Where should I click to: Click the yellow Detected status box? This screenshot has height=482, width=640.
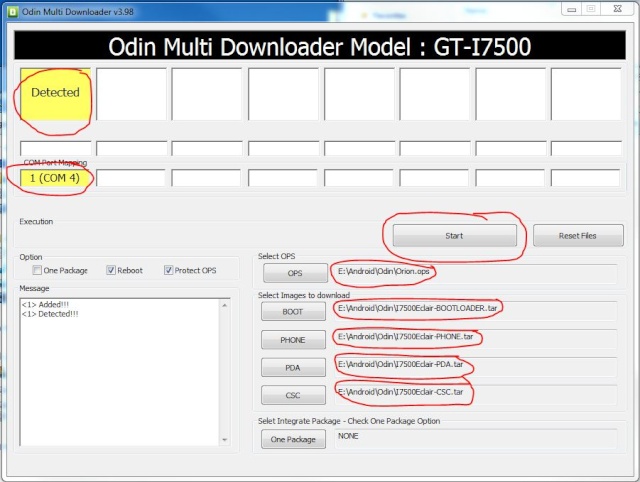(x=56, y=94)
